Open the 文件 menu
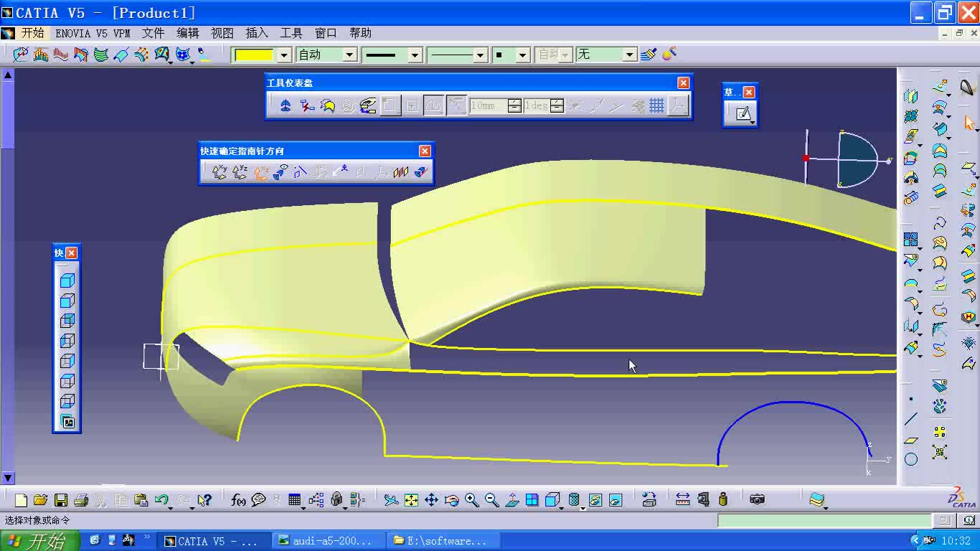Screen dimensions: 980x551 [153, 33]
